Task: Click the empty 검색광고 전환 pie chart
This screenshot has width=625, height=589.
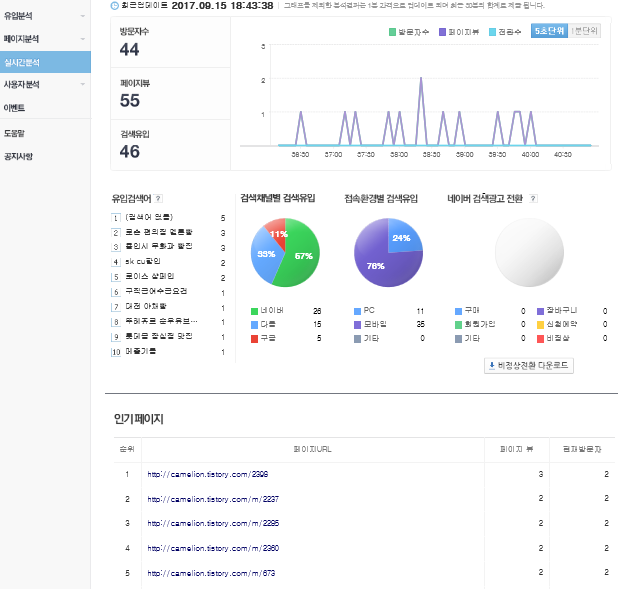Action: point(529,252)
